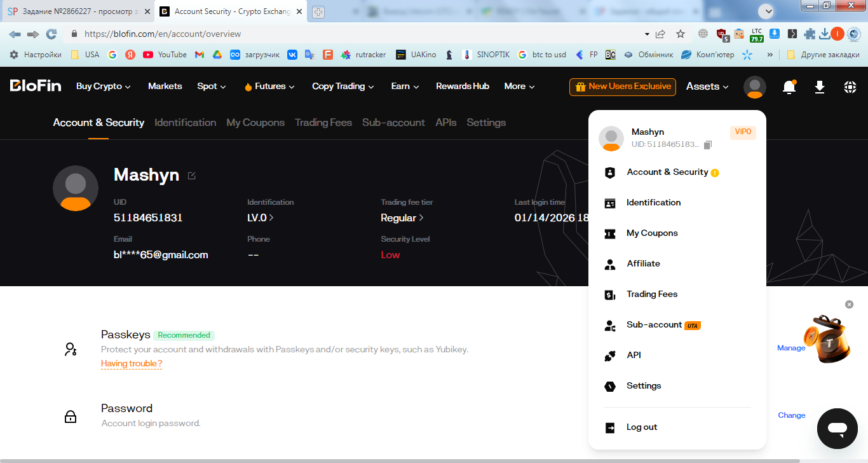Go back with the browser back arrow
Viewport: 868px width, 463px height.
coord(15,34)
